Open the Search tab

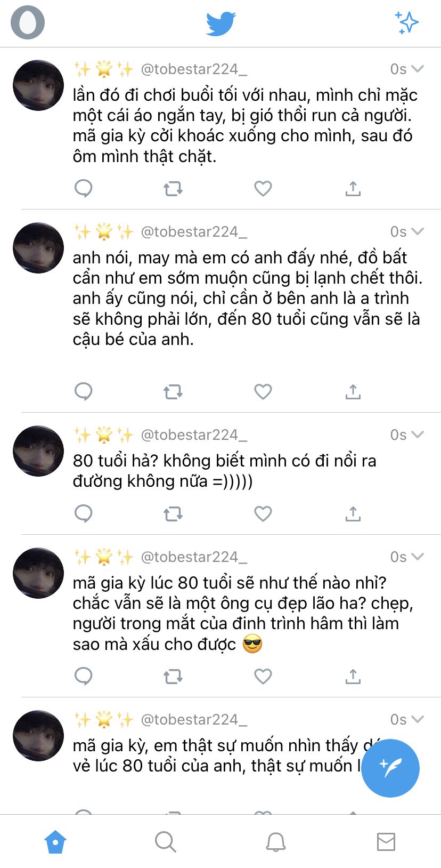click(165, 842)
